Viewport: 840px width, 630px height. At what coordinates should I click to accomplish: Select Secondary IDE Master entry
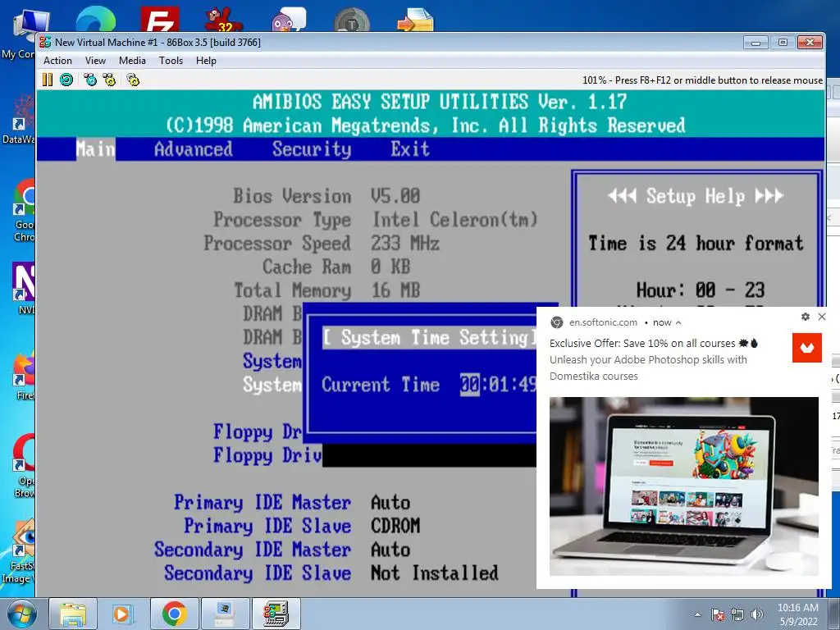pos(253,550)
